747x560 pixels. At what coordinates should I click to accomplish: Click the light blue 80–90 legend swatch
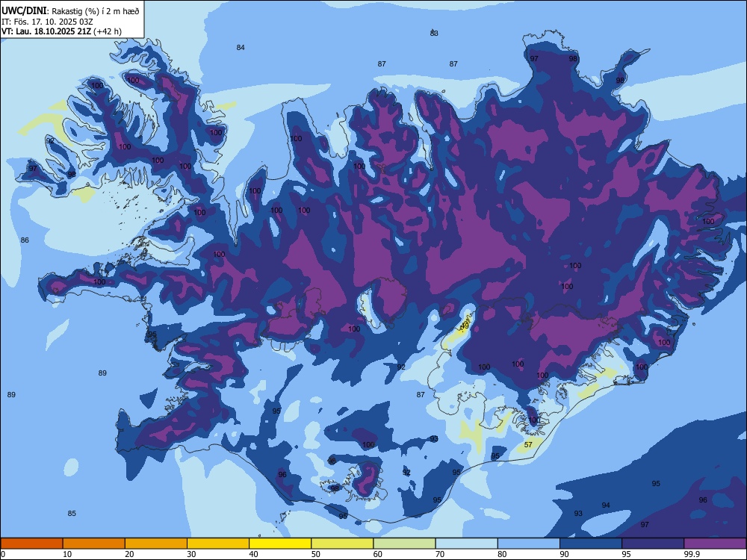[529, 544]
